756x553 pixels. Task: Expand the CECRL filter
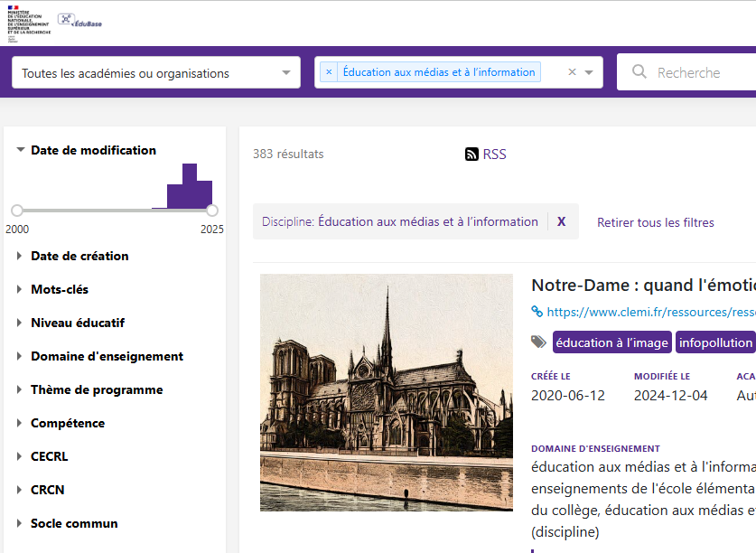coord(19,456)
